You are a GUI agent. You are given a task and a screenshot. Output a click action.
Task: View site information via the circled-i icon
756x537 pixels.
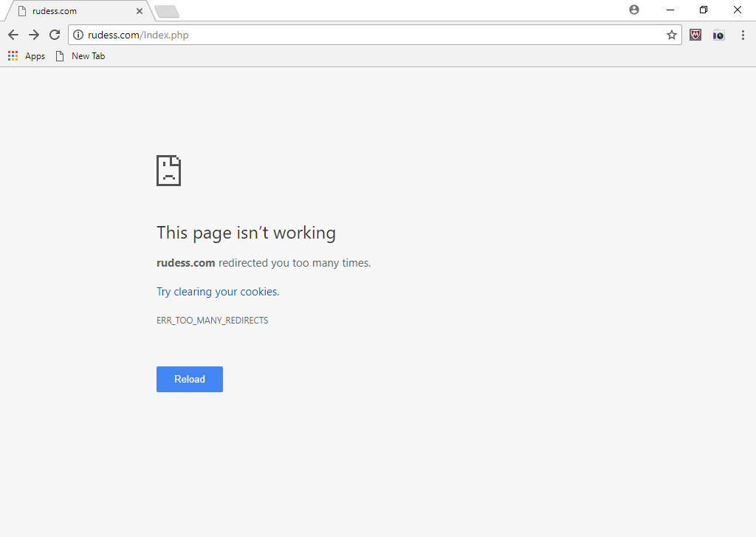click(x=78, y=34)
